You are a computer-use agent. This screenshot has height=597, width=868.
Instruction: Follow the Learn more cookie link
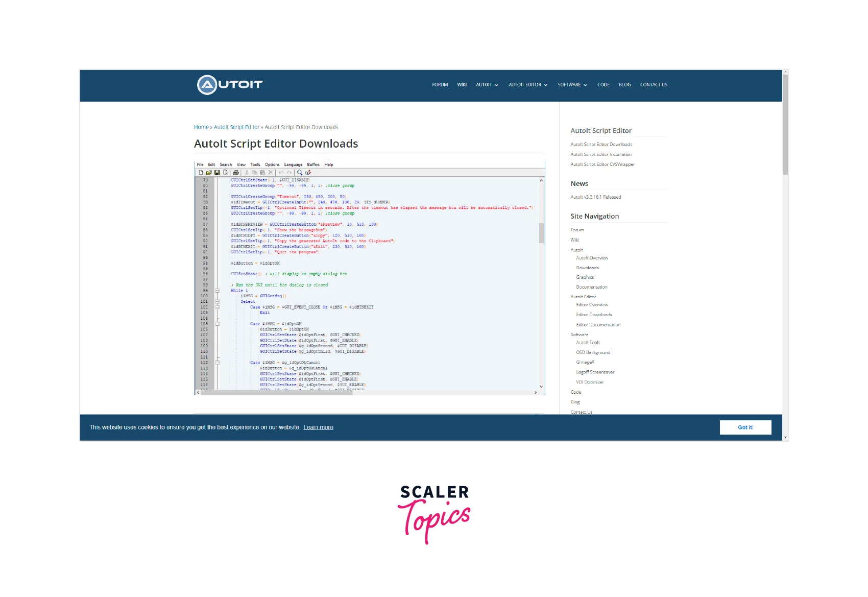[x=318, y=427]
